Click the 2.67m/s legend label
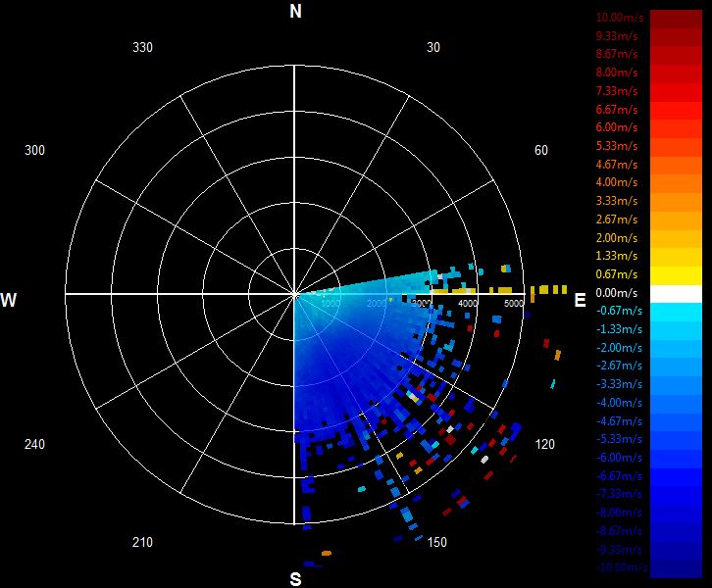 pos(617,220)
